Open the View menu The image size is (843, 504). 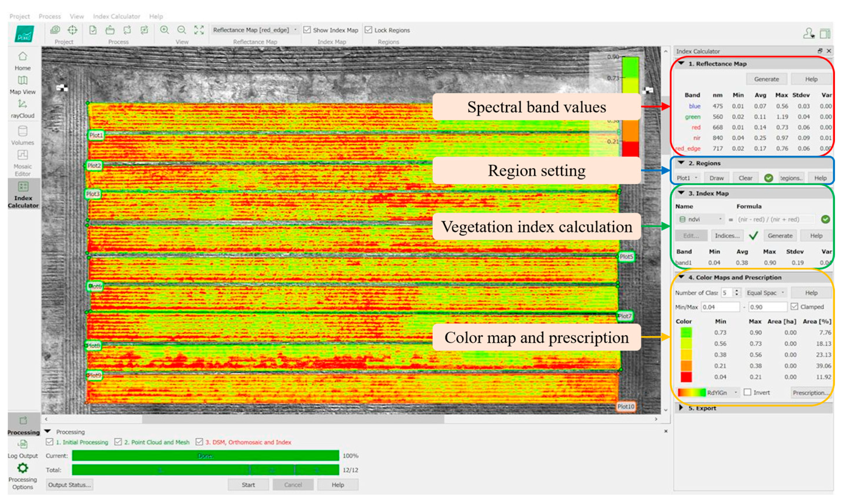[x=77, y=16]
